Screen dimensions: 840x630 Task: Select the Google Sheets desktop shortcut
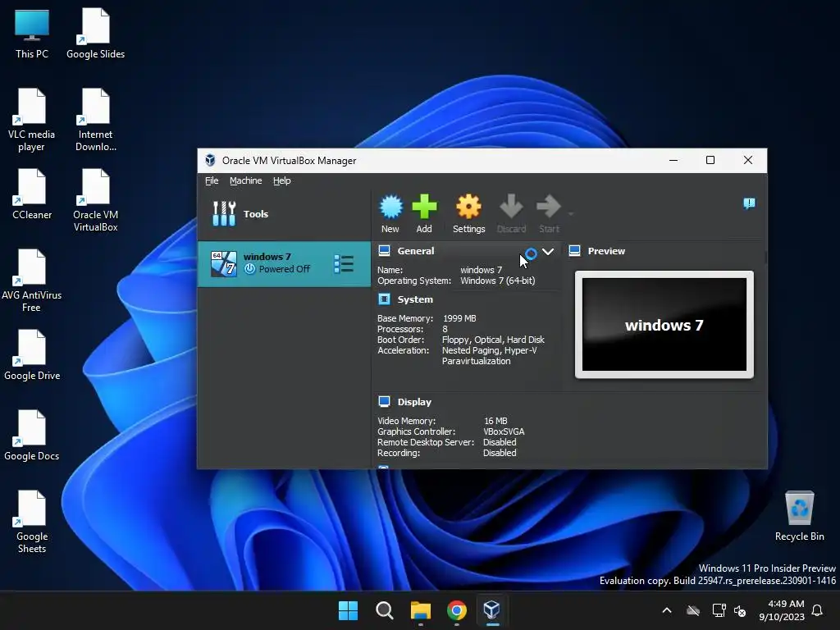coord(32,522)
